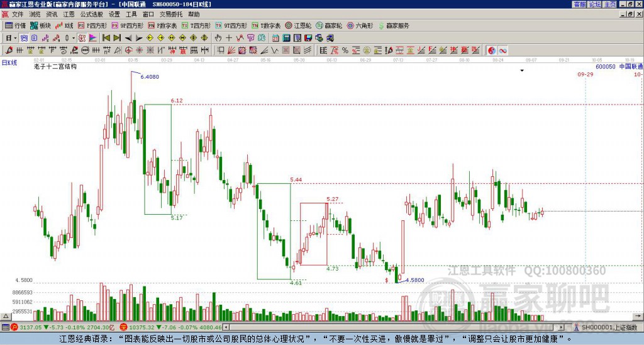Click the 节 (solar term) icon
644x345 pixels.
pos(250,38)
